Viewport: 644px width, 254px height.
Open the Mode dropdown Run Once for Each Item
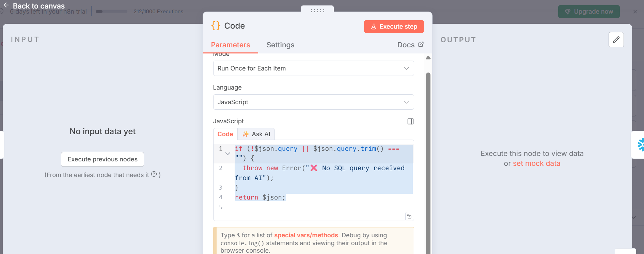tap(313, 68)
